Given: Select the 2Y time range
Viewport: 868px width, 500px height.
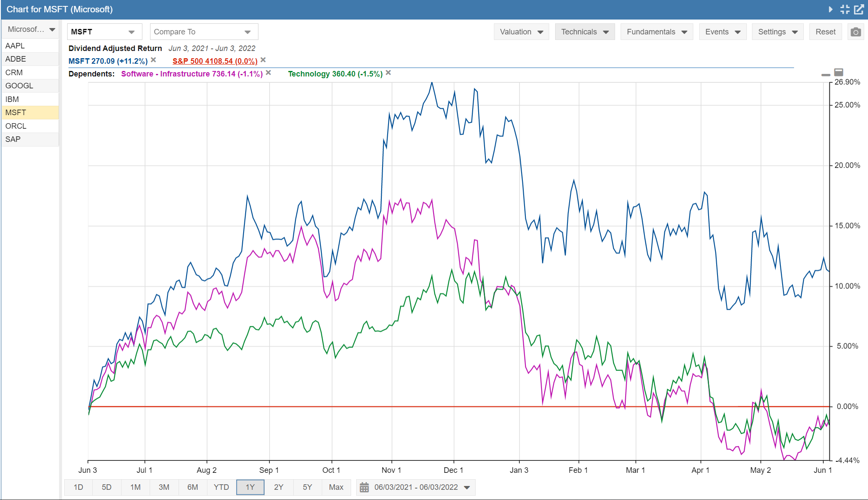Looking at the screenshot, I should click(279, 487).
